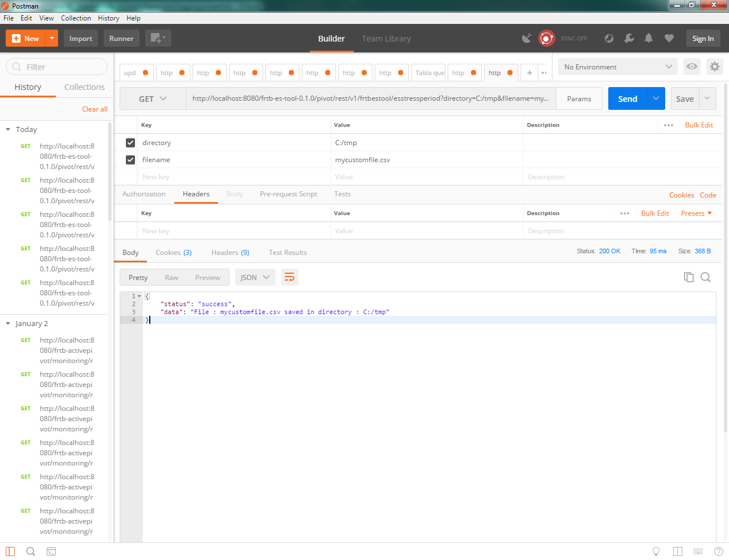Open the Presets dropdown
The image size is (729, 560).
pyautogui.click(x=697, y=213)
